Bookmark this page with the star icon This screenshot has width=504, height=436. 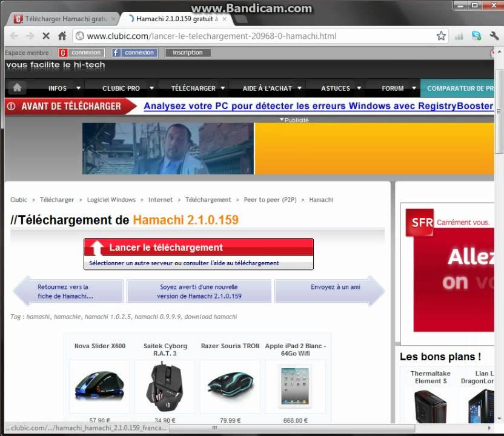pyautogui.click(x=441, y=36)
